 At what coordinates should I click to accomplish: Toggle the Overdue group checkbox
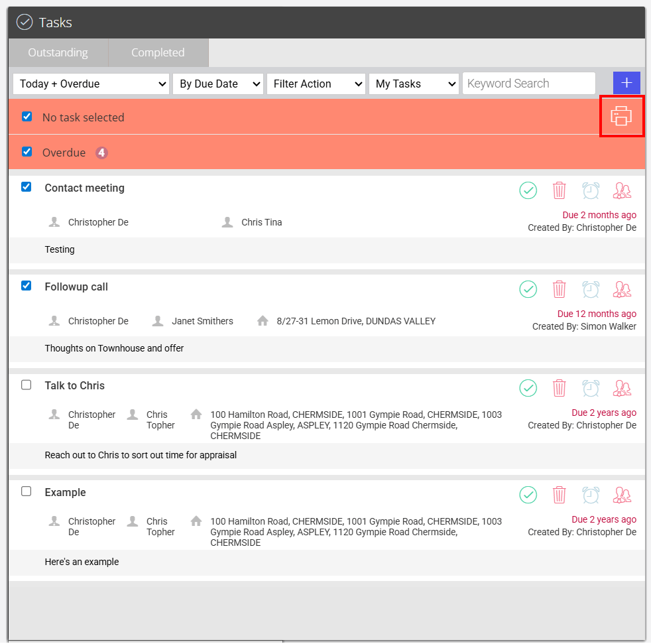[27, 152]
